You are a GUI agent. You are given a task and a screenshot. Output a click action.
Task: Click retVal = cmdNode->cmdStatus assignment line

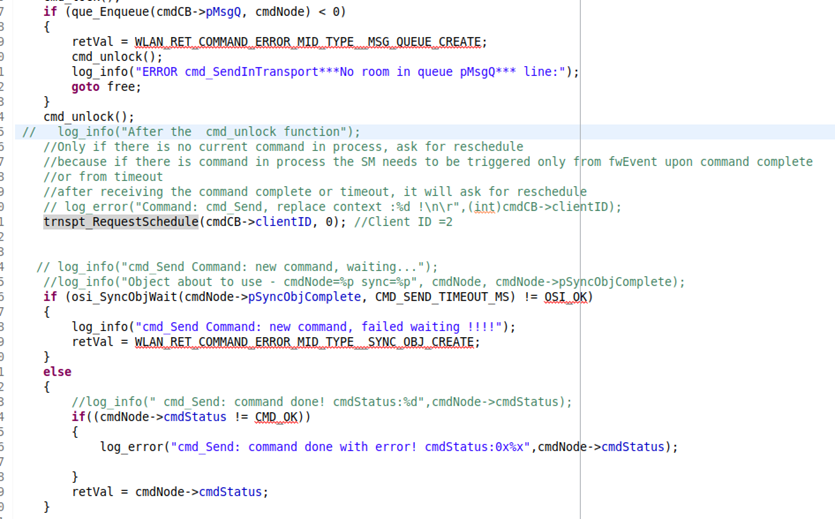click(x=170, y=491)
